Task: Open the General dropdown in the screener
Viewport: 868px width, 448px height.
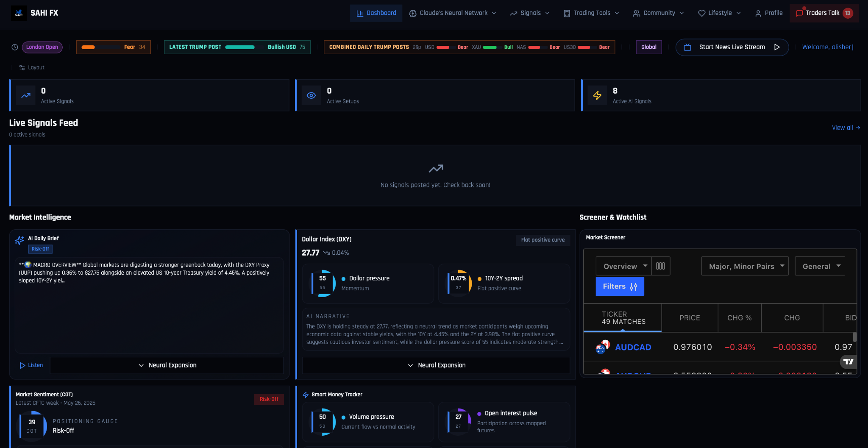Action: (x=820, y=266)
